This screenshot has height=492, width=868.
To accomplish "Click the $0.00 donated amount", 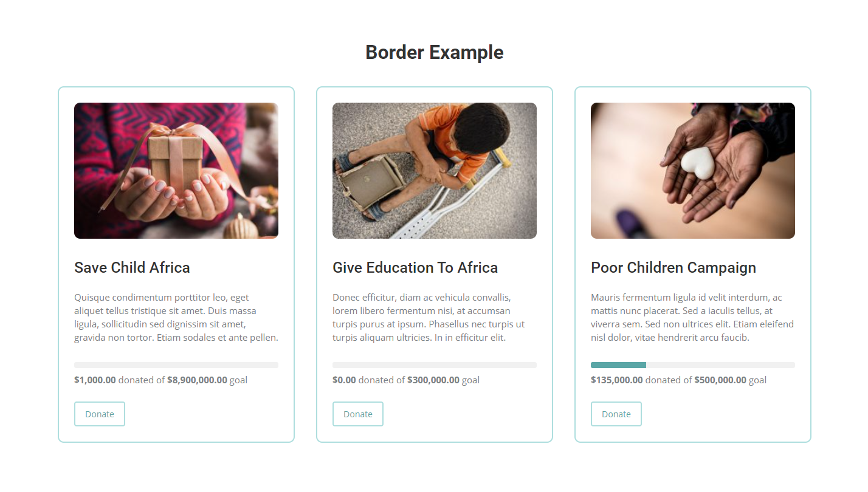I will [344, 380].
